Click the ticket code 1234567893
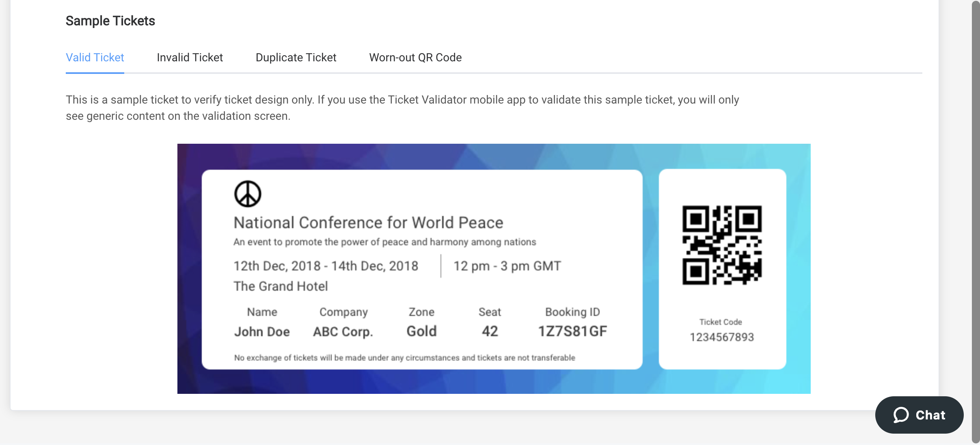Image resolution: width=980 pixels, height=445 pixels. [x=721, y=337]
